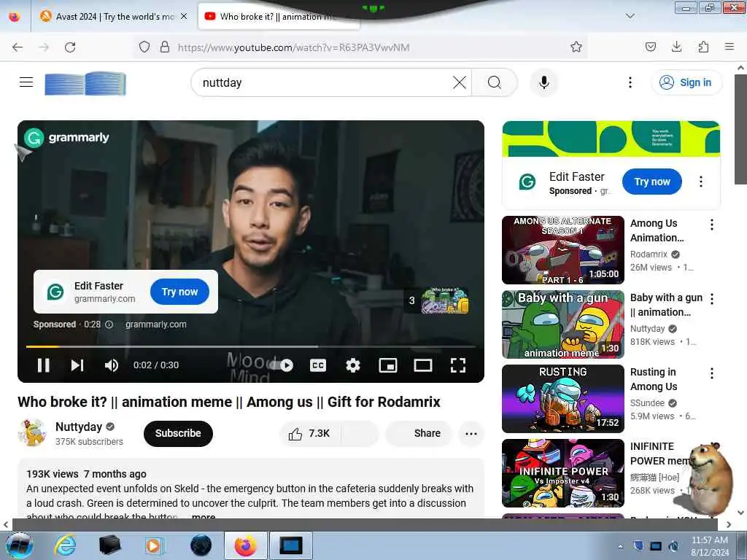The height and width of the screenshot is (560, 747).
Task: Launch Internet Explorer from taskbar
Action: point(65,545)
